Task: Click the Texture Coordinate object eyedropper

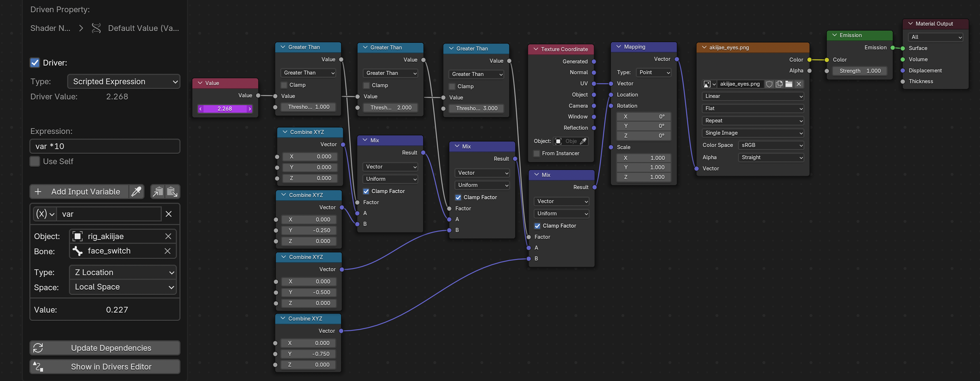Action: coord(583,141)
